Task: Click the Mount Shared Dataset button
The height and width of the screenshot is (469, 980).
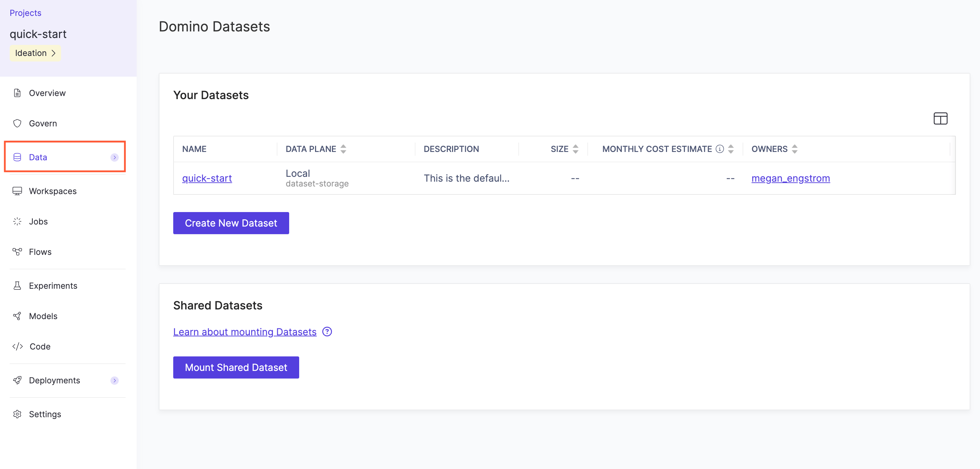Action: pos(236,367)
